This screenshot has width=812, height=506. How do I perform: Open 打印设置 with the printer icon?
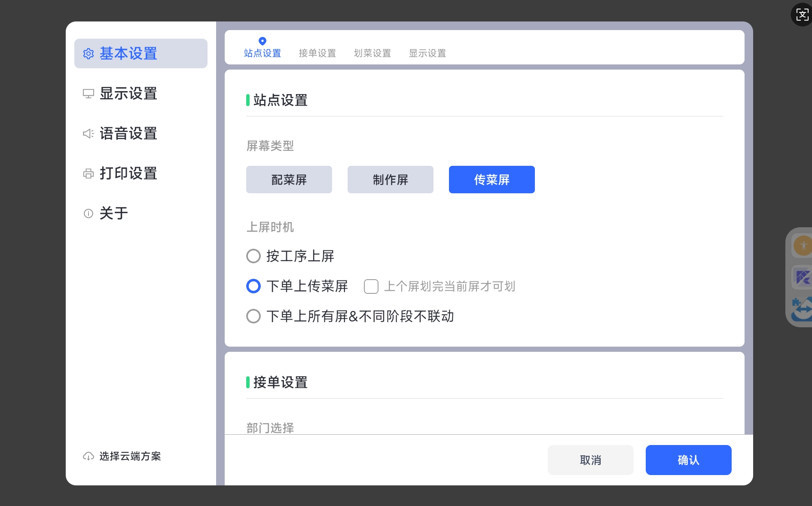[128, 174]
